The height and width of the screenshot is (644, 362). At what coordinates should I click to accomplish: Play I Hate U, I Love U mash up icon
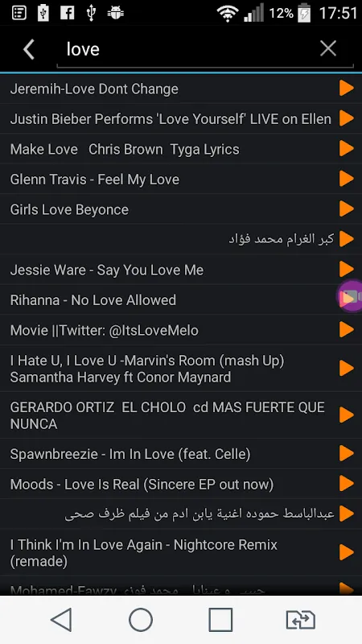(x=347, y=369)
